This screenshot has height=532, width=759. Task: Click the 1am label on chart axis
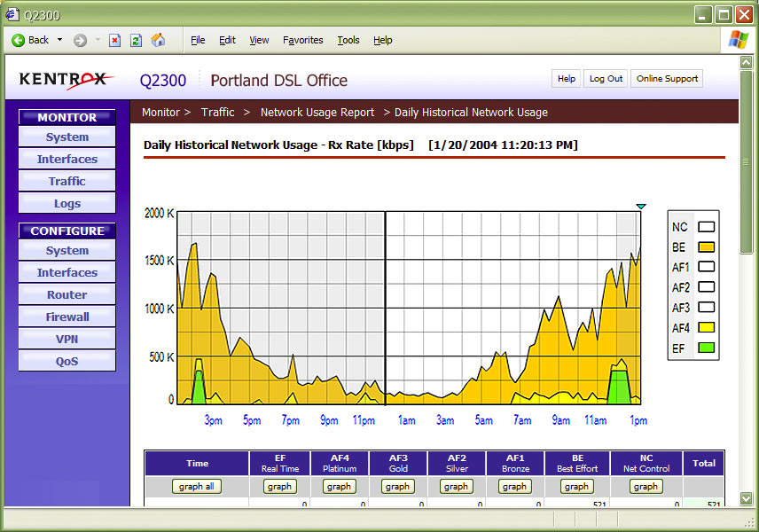click(x=407, y=420)
